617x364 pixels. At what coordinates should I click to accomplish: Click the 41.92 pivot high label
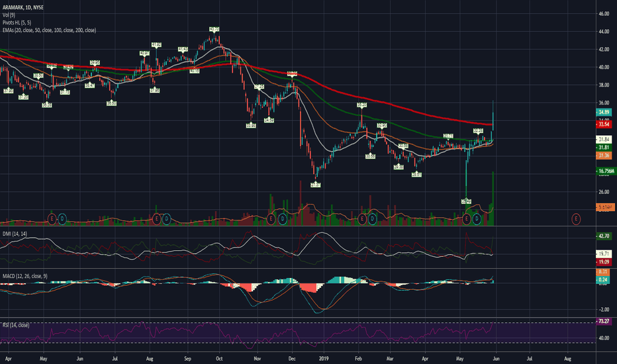pyautogui.click(x=156, y=45)
